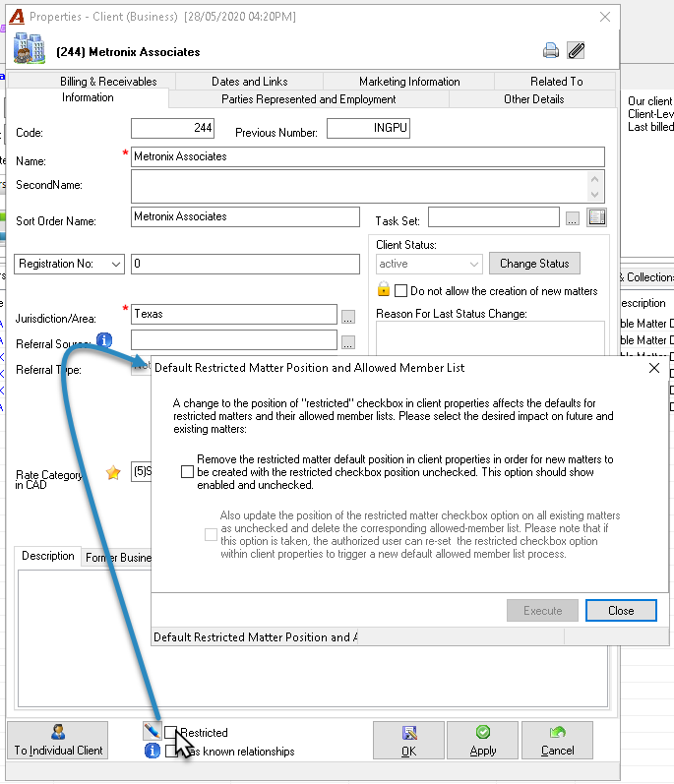674x784 pixels.
Task: Click the padlock icon under Client Status
Action: click(x=384, y=288)
